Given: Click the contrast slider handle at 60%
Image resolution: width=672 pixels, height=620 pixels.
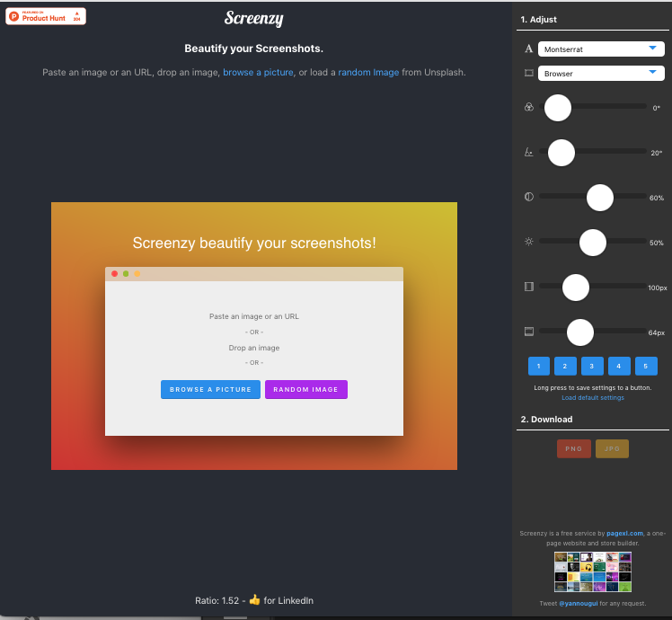Looking at the screenshot, I should tap(600, 198).
